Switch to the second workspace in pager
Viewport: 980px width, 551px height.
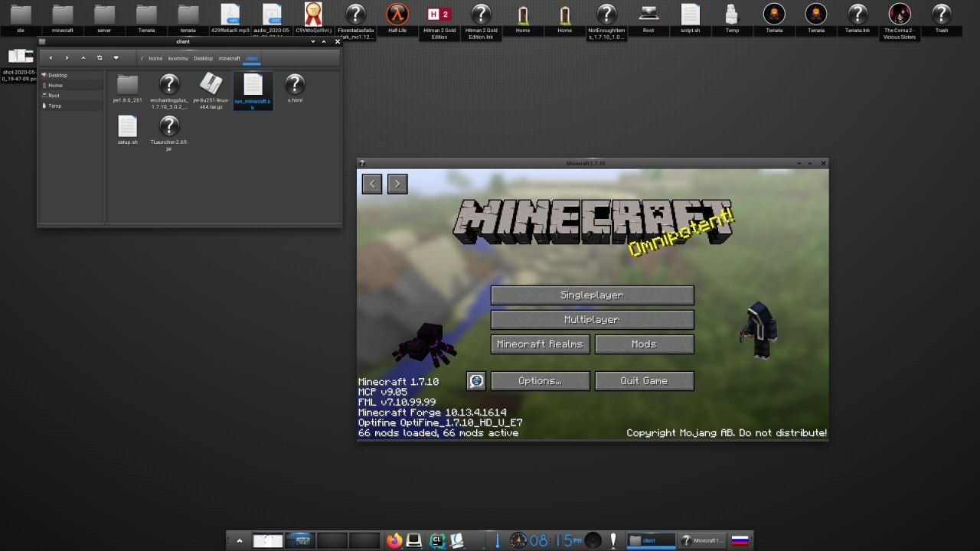(x=300, y=541)
